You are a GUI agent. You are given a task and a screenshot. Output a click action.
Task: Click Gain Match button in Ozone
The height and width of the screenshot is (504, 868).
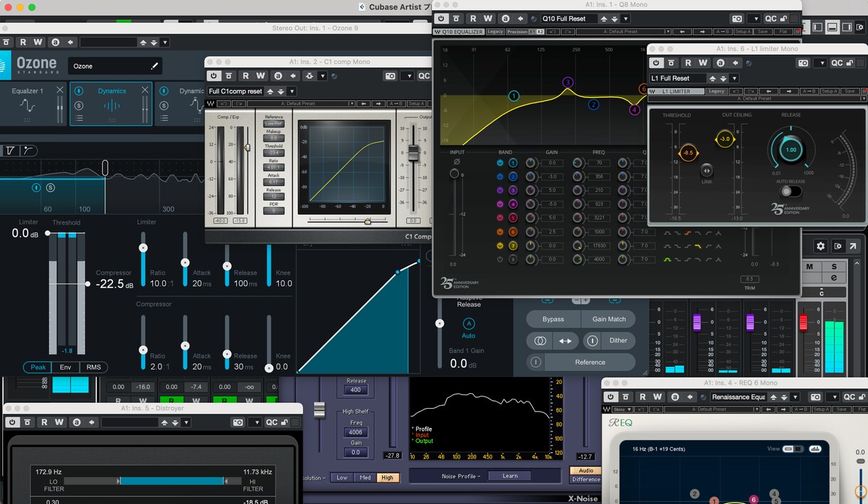[x=609, y=319]
